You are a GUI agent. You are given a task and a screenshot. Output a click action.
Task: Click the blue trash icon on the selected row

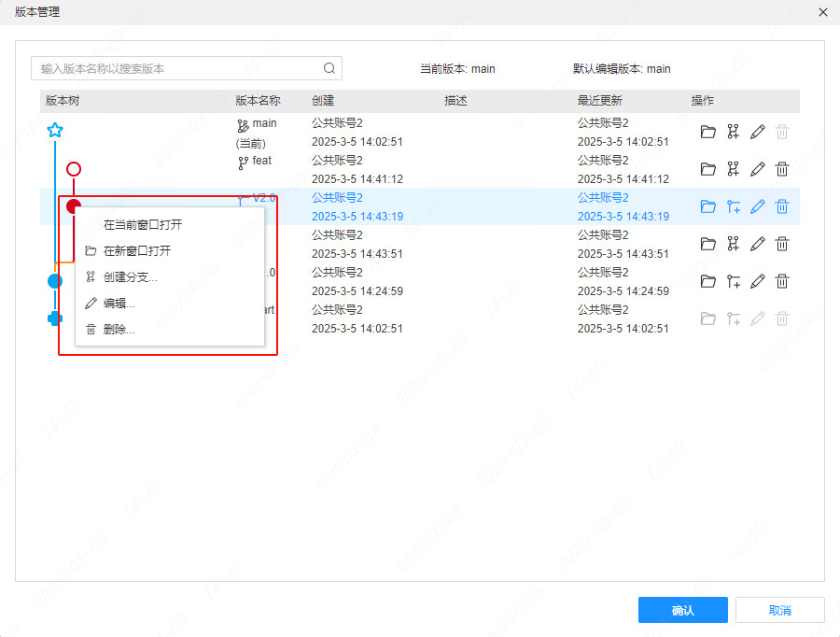[x=782, y=206]
